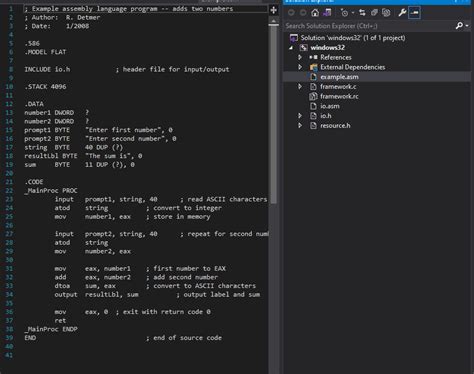474x374 pixels.
Task: Click the editor split-window plus icon
Action: pyautogui.click(x=274, y=10)
